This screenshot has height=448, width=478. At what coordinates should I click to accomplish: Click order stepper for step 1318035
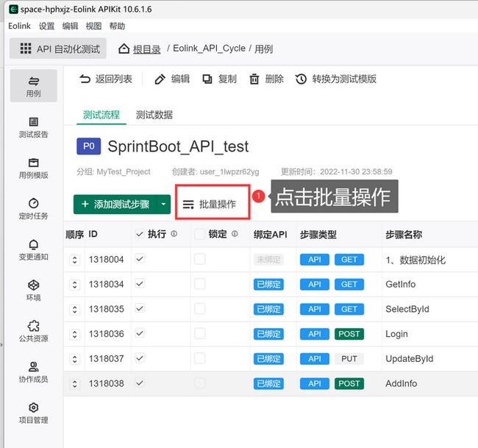75,309
